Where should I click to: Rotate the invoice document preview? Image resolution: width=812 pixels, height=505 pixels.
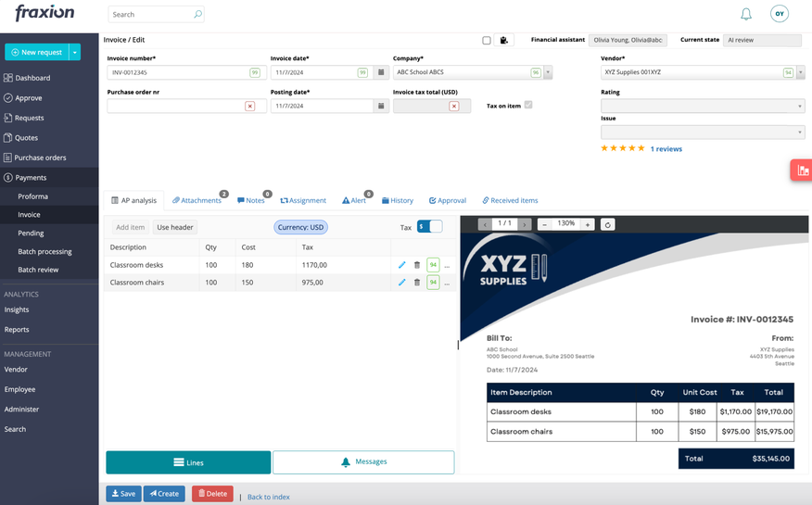pos(607,224)
